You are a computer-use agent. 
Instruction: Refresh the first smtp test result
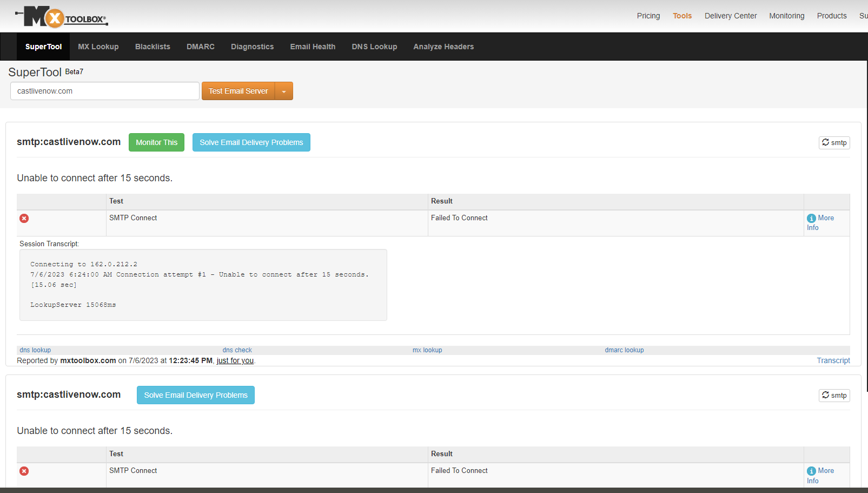click(x=834, y=142)
